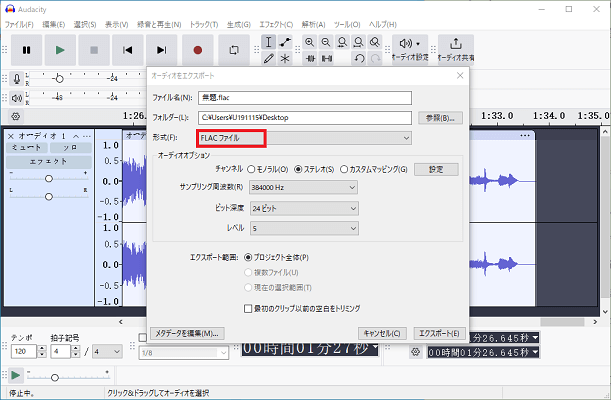Click the メタデータを編集(M)... button

[187, 333]
